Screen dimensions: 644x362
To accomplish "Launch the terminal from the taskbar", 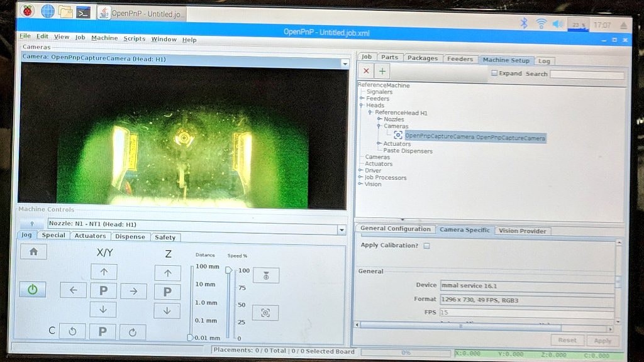I will [x=84, y=13].
